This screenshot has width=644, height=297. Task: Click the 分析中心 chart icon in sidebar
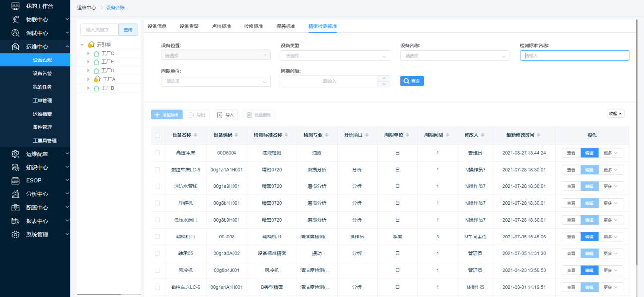[15, 194]
